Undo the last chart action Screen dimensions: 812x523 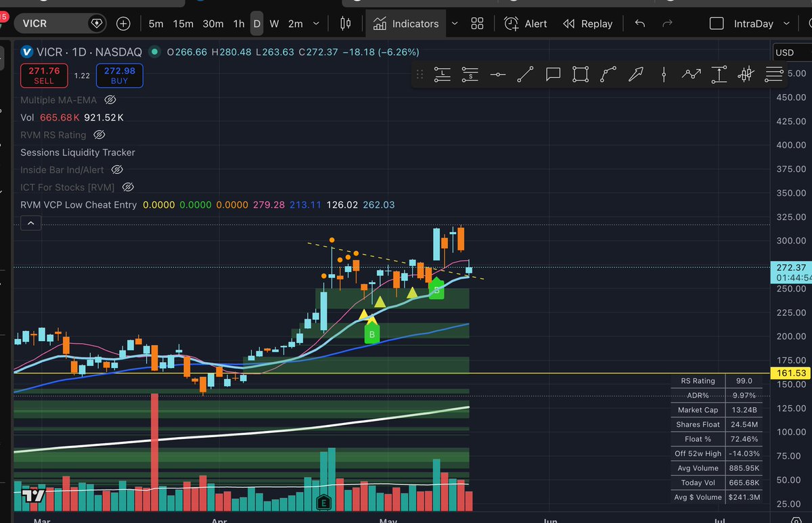tap(639, 24)
